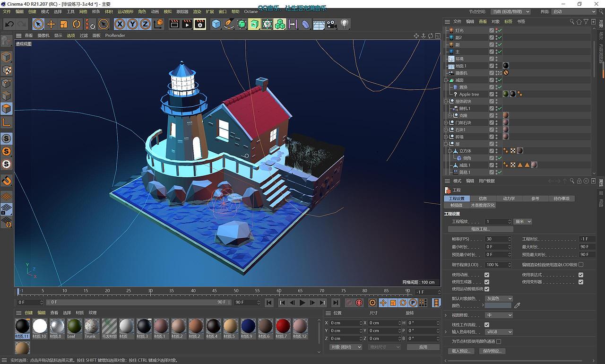Image resolution: width=605 pixels, height=364 pixels.
Task: Toggle the Y axis lock
Action: click(x=133, y=24)
